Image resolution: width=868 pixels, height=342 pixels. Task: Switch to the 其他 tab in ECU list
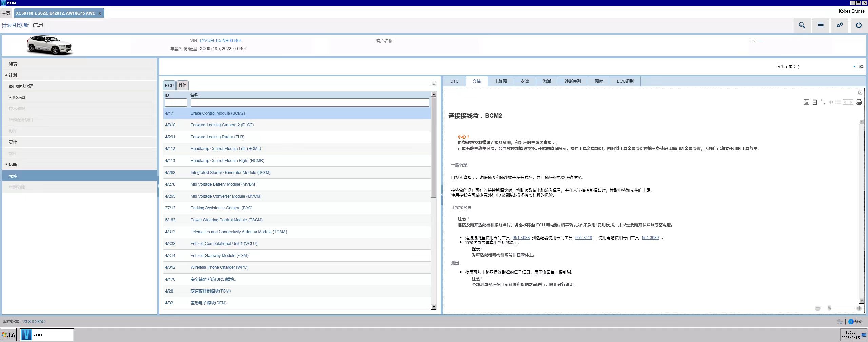tap(182, 85)
